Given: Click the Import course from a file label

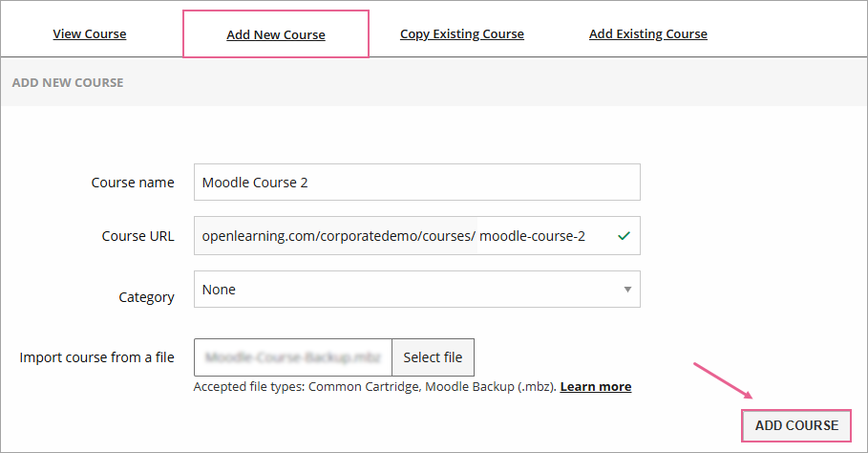Looking at the screenshot, I should pos(97,357).
